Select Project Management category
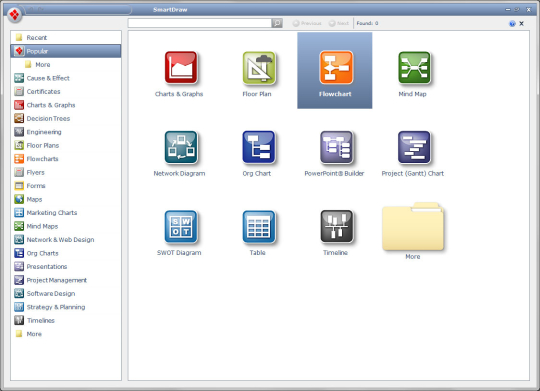Screen dimensions: 540x391 66,280
